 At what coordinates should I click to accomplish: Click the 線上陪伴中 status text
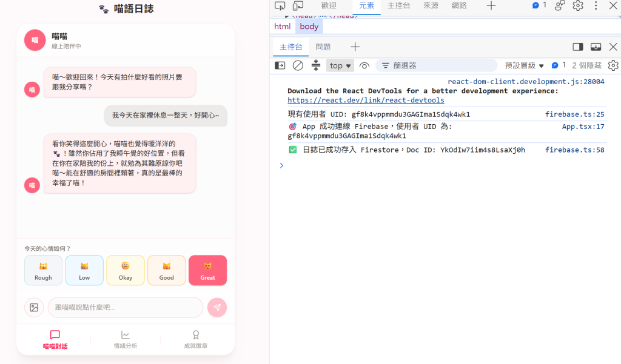[x=66, y=46]
